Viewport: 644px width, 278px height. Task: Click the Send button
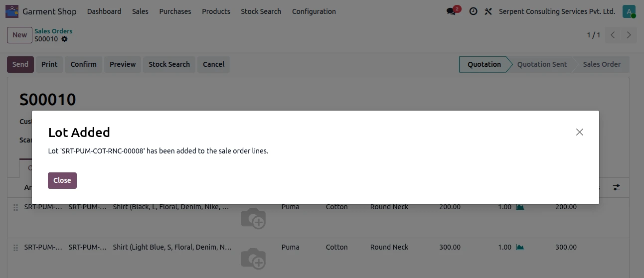pyautogui.click(x=20, y=64)
